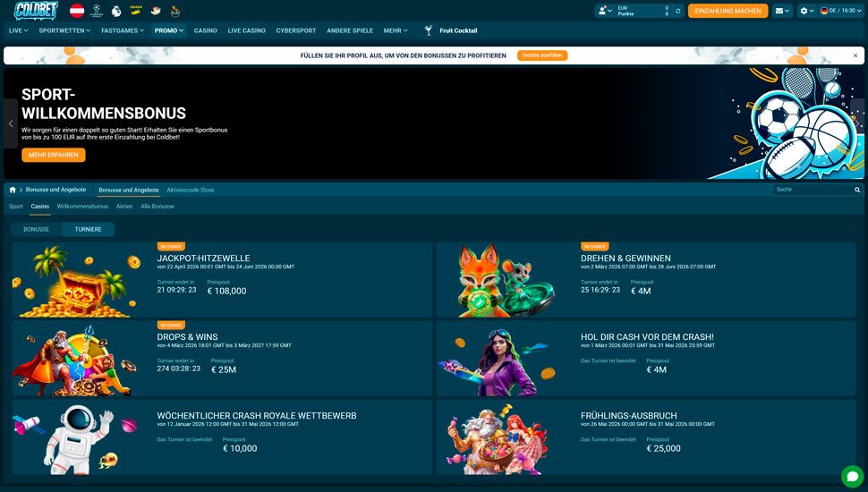Open LIVE CASINO section
This screenshot has width=868, height=492.
[246, 30]
